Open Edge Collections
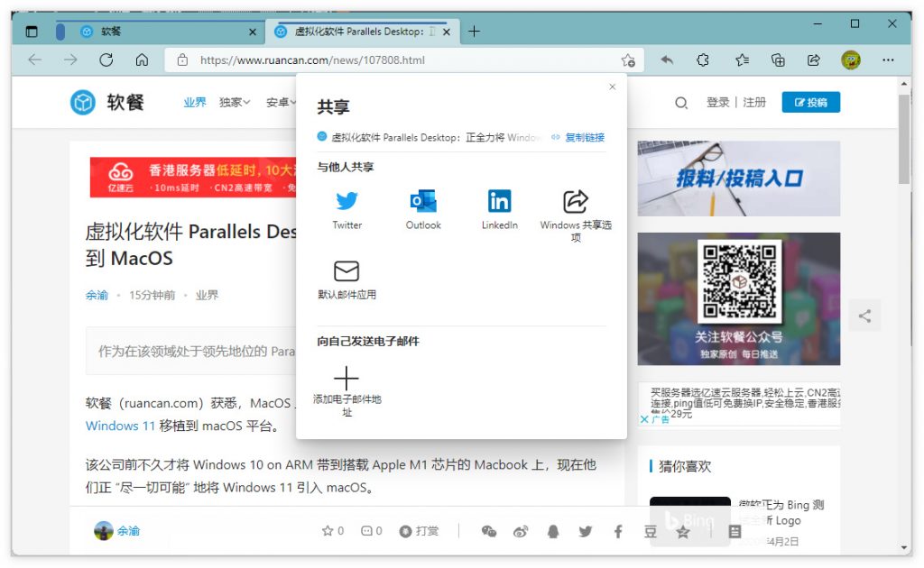 777,60
